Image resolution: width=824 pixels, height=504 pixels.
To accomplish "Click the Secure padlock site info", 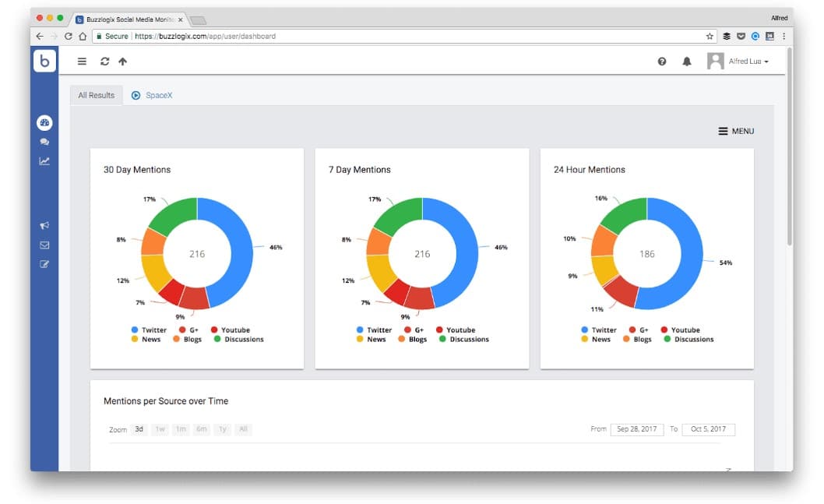I will pos(112,37).
